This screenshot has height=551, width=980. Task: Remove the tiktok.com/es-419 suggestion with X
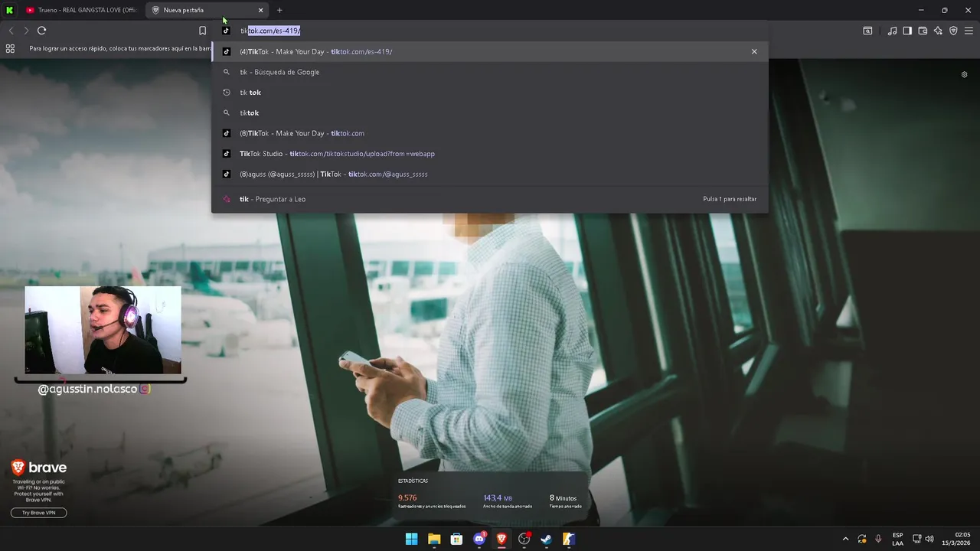(x=754, y=51)
